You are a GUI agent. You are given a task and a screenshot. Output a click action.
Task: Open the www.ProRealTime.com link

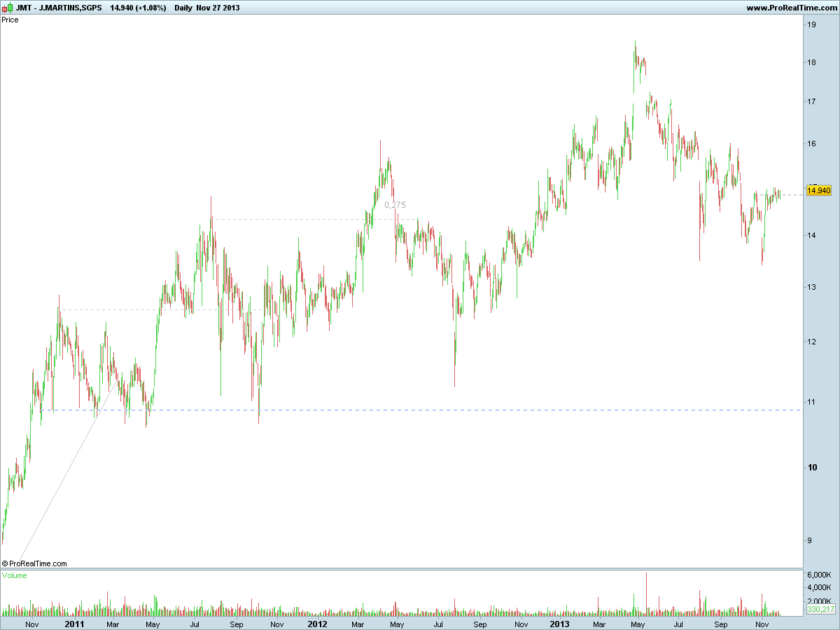click(x=791, y=8)
